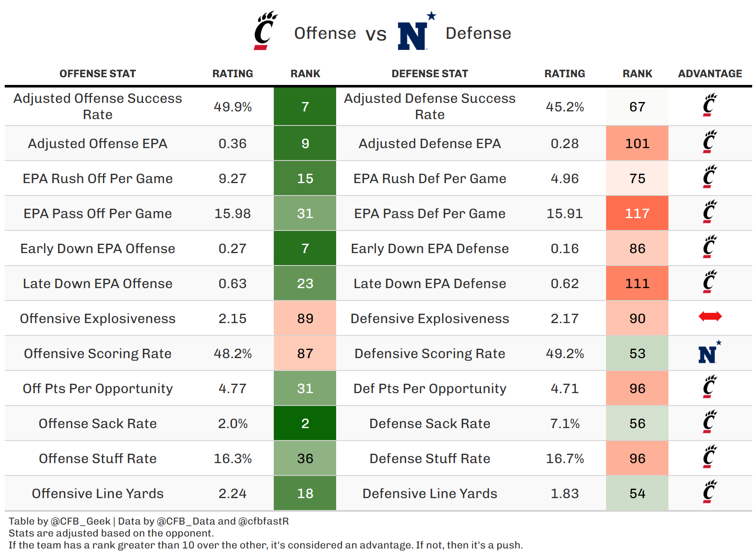Click the red push arrow for Explosiveness
The image size is (756, 560).
coord(710,316)
